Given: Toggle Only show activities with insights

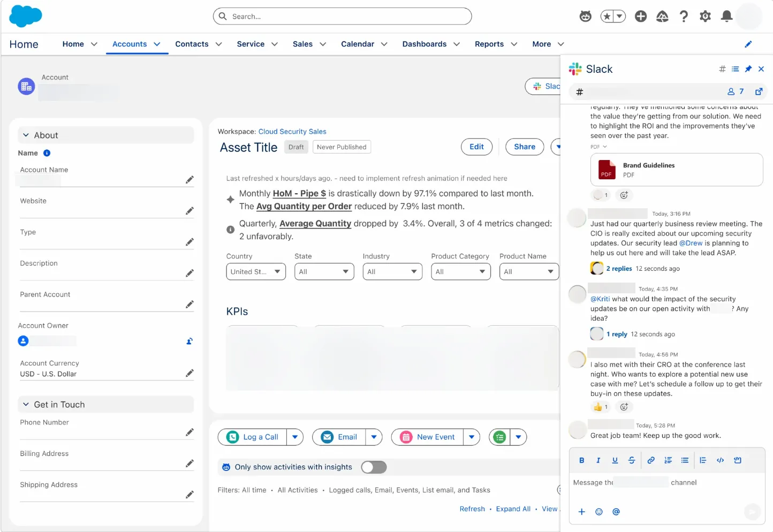Looking at the screenshot, I should tap(374, 467).
